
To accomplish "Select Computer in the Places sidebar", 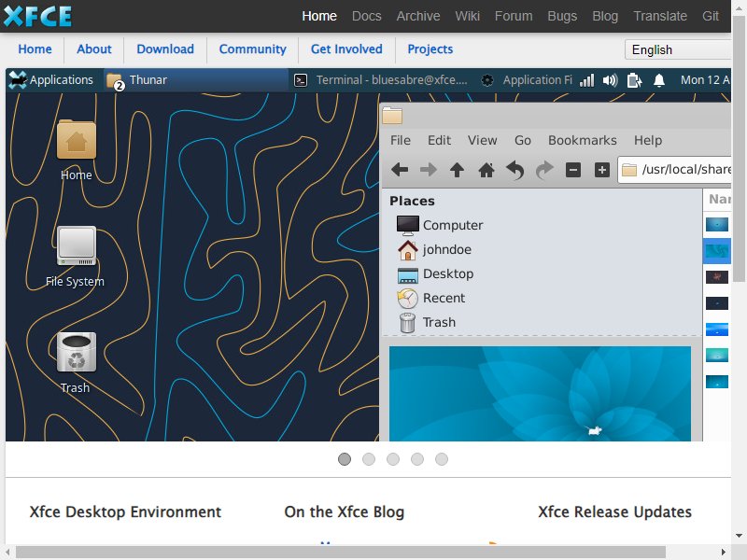I will (440, 225).
